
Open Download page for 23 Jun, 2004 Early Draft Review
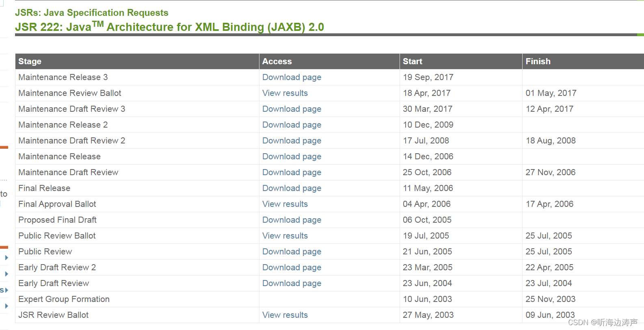292,283
